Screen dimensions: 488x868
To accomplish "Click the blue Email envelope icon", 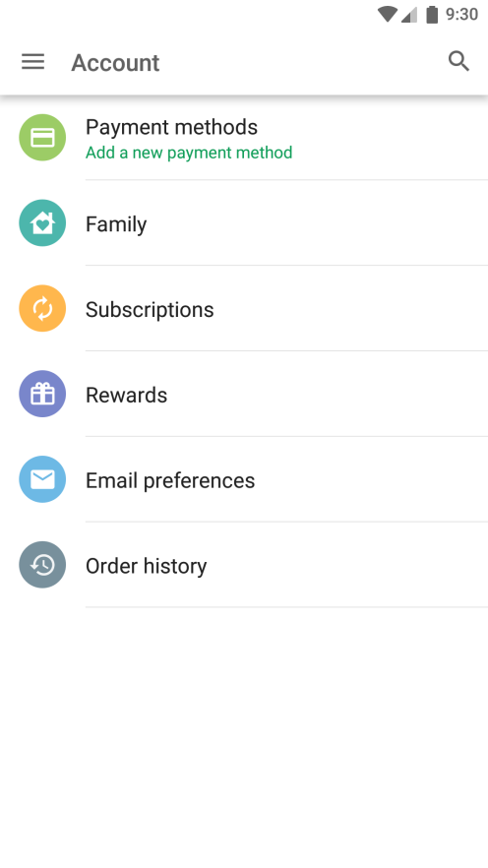I will (42, 479).
